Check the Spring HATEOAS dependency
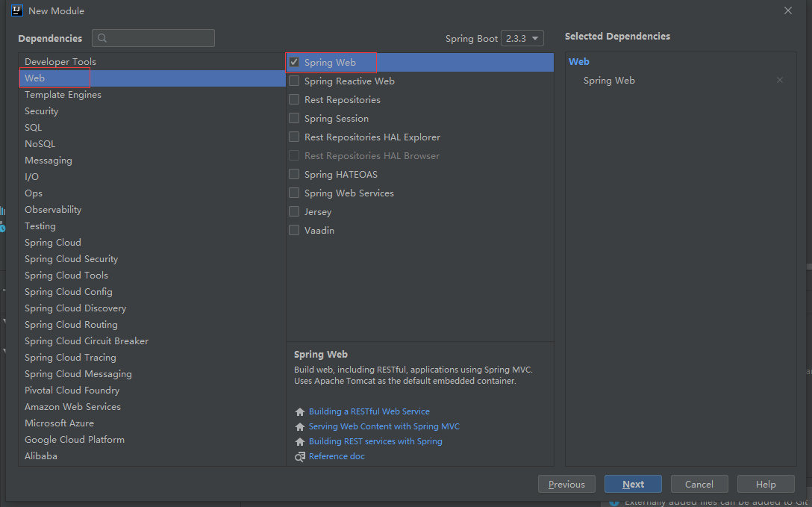The width and height of the screenshot is (812, 507). click(294, 174)
